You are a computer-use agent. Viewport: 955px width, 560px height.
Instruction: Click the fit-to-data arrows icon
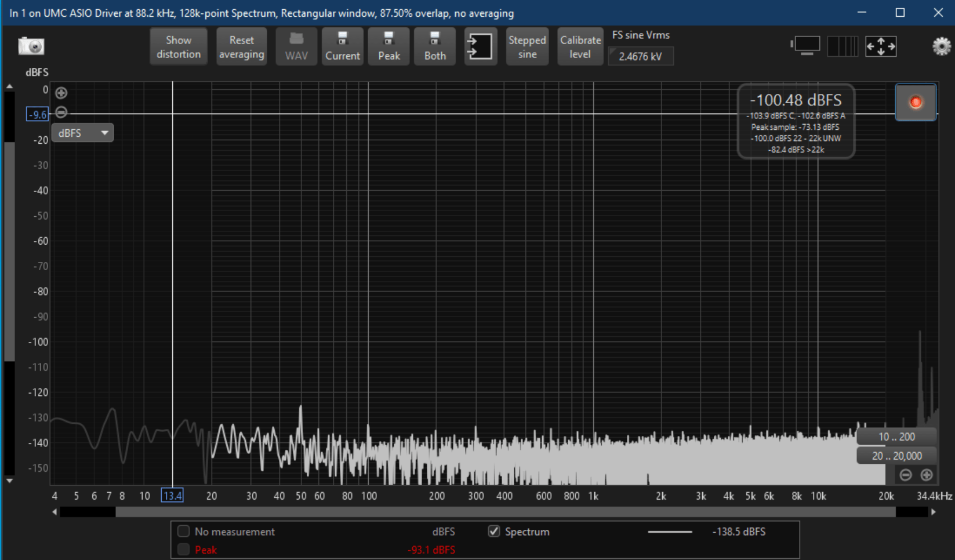tap(881, 46)
